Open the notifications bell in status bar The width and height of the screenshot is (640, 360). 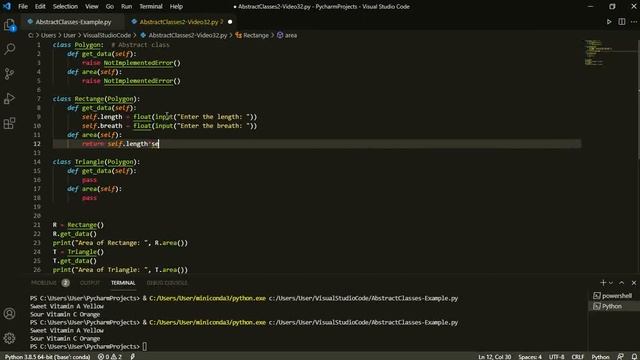634,357
